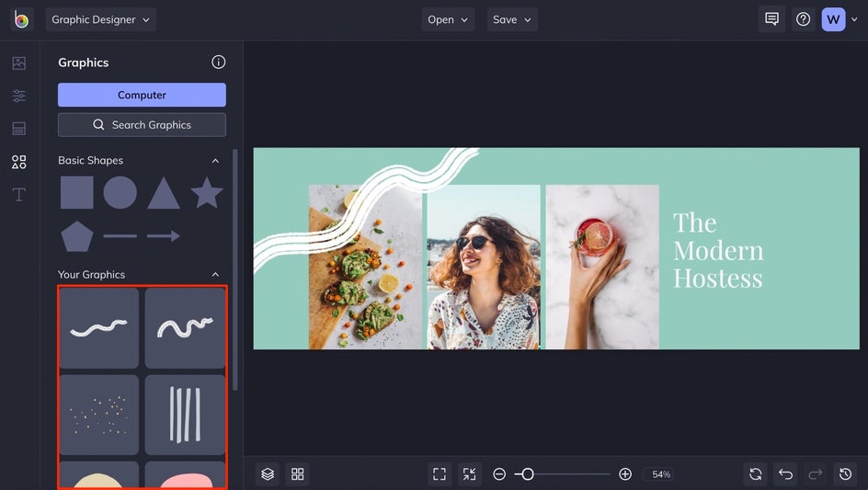Click the shrink to actual size icon
This screenshot has width=868, height=490.
tap(470, 474)
